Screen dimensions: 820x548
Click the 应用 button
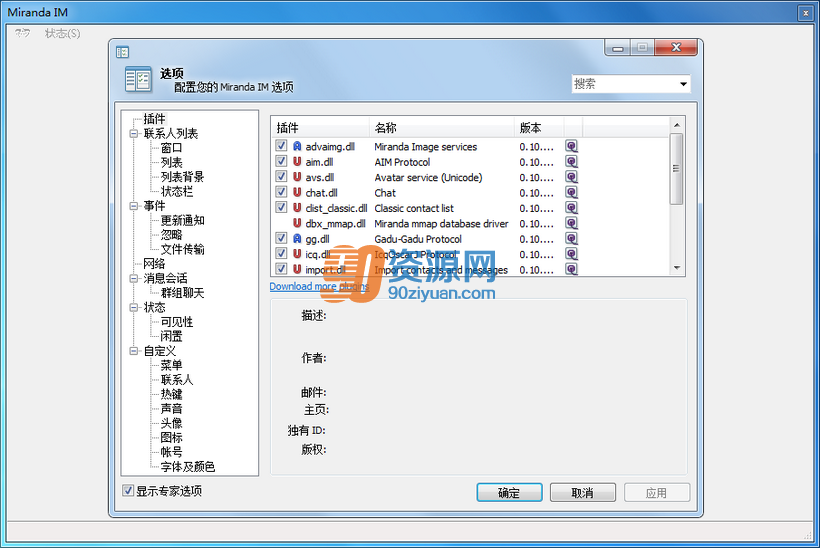[x=657, y=493]
